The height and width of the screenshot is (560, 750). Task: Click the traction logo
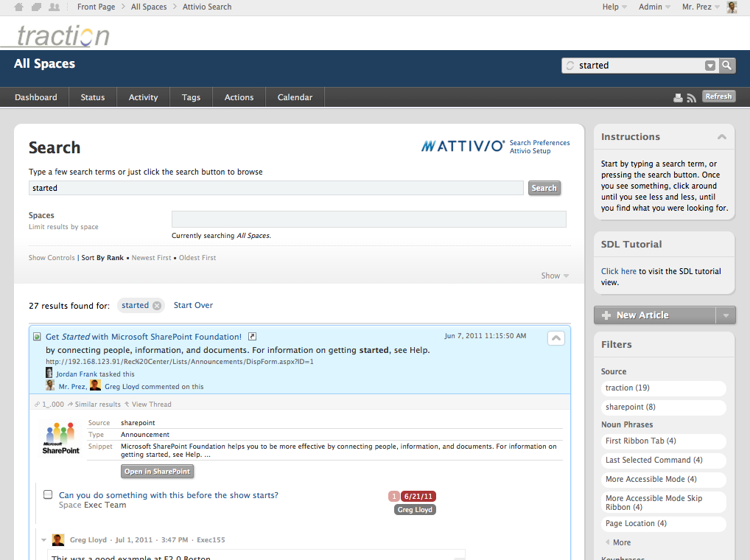[x=63, y=35]
